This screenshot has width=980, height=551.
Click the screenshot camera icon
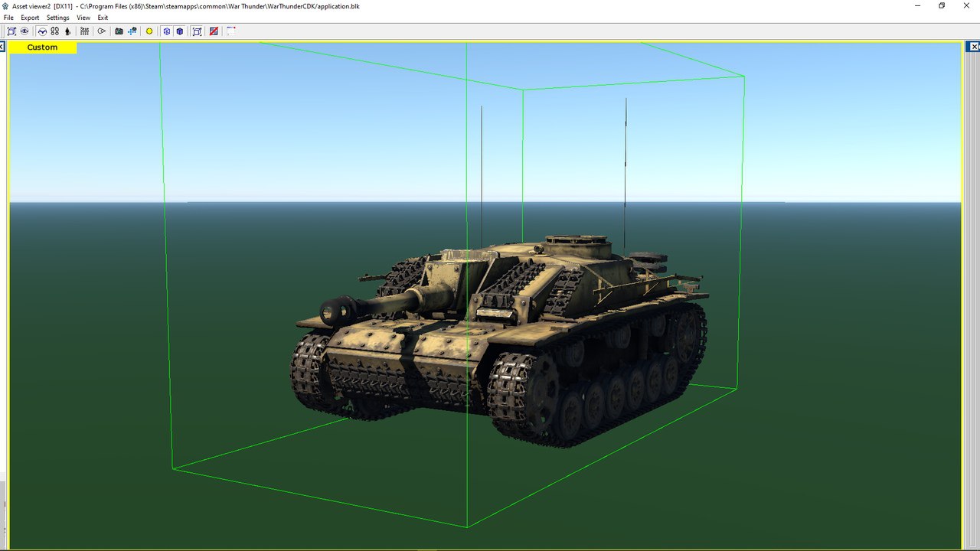pyautogui.click(x=119, y=31)
